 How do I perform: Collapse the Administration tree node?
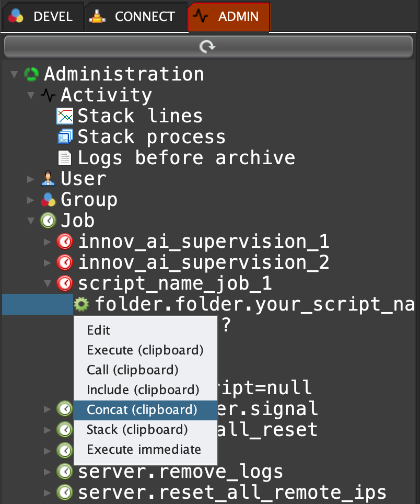tap(14, 74)
